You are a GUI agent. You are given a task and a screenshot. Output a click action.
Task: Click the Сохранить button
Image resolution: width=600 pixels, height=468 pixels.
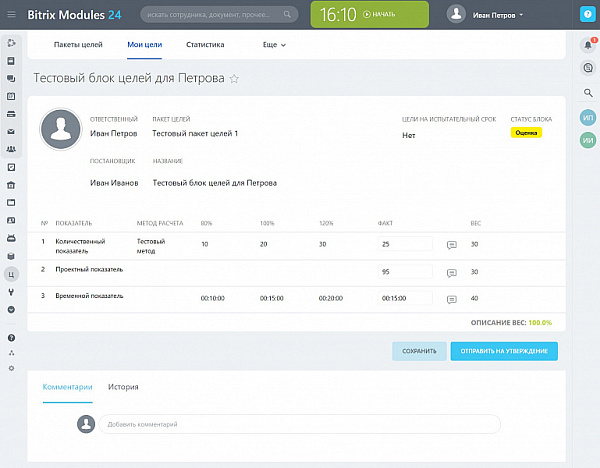point(419,351)
